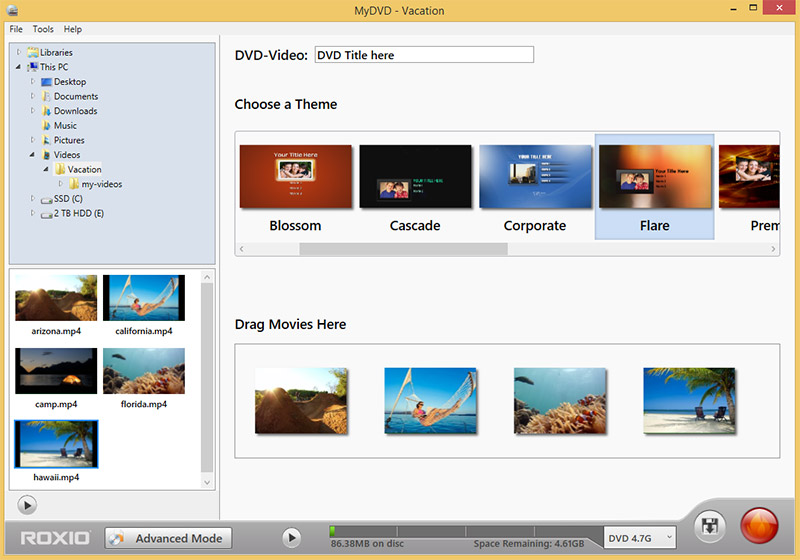Select Libraries in the folder tree
The width and height of the screenshot is (800, 560).
50,52
